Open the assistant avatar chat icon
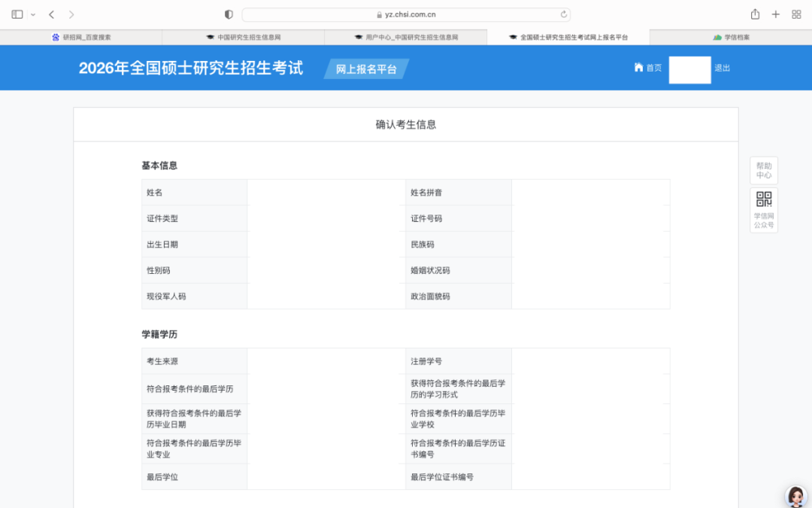 pos(795,496)
